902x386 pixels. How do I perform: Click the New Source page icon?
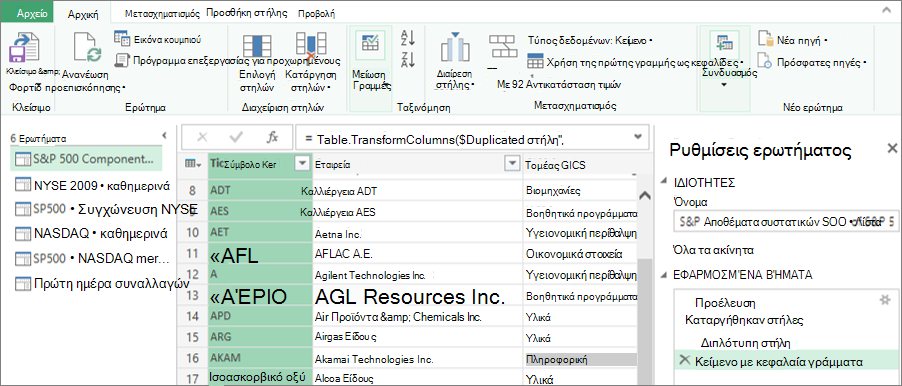tap(766, 39)
